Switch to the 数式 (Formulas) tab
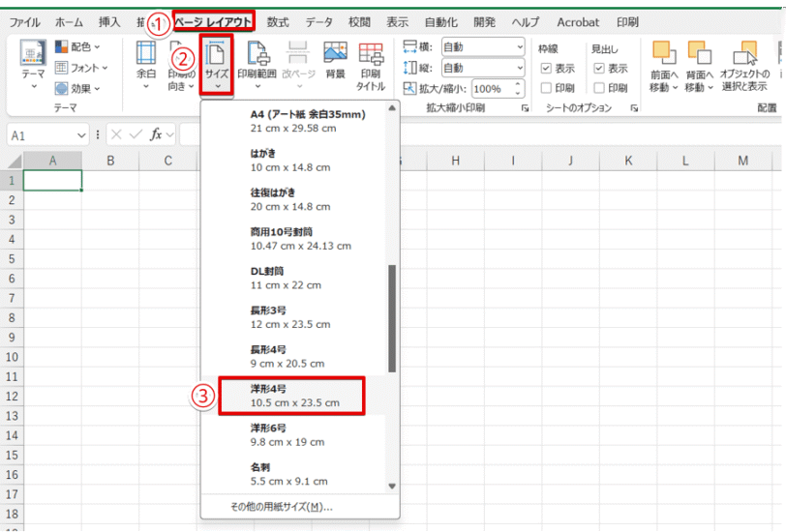Viewport: 786px width, 532px height. pyautogui.click(x=278, y=20)
